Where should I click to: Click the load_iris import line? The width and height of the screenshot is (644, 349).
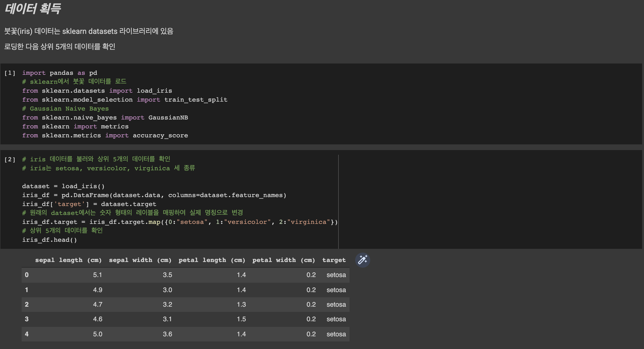pyautogui.click(x=97, y=91)
